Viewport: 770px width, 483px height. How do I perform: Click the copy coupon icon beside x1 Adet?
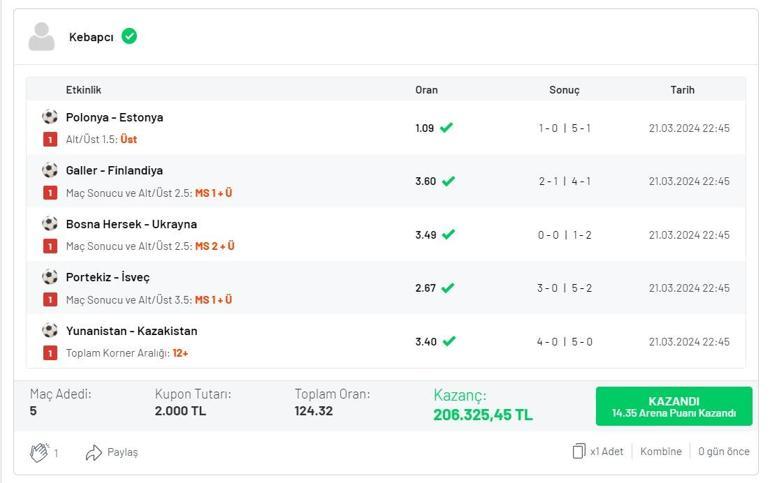click(578, 451)
